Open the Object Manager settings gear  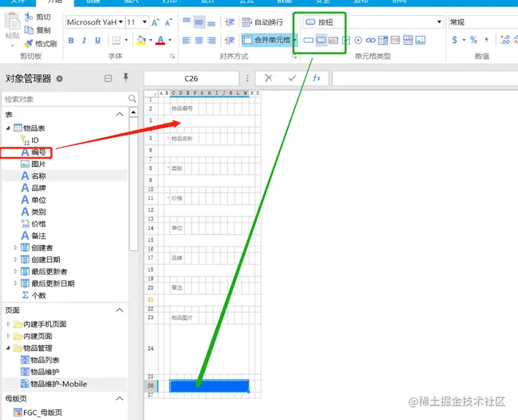click(x=59, y=79)
